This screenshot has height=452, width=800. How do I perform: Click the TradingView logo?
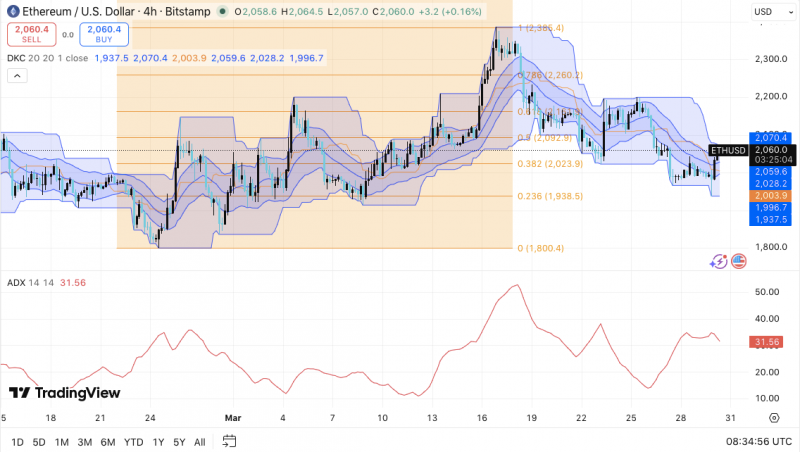coord(65,392)
